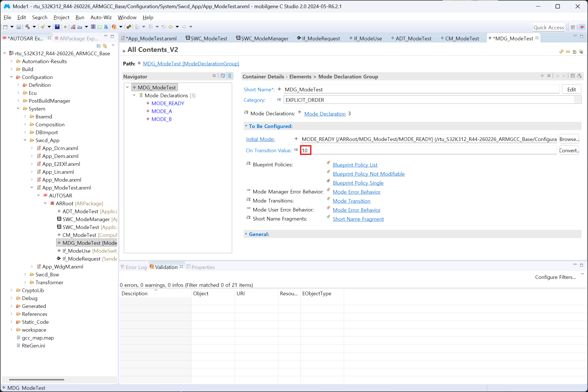Click the green rectangle toolbar icon
This screenshot has width=588, height=392.
click(100, 27)
